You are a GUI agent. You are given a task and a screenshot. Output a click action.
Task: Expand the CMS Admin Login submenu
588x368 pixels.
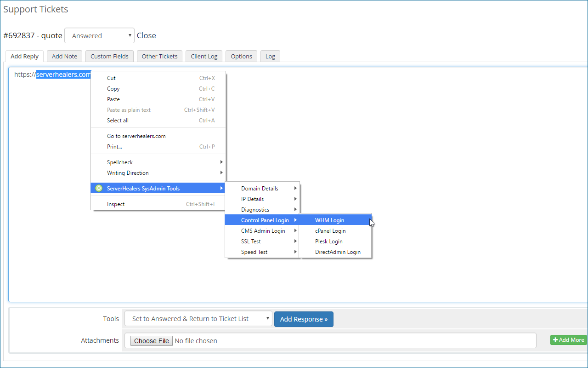pos(262,231)
